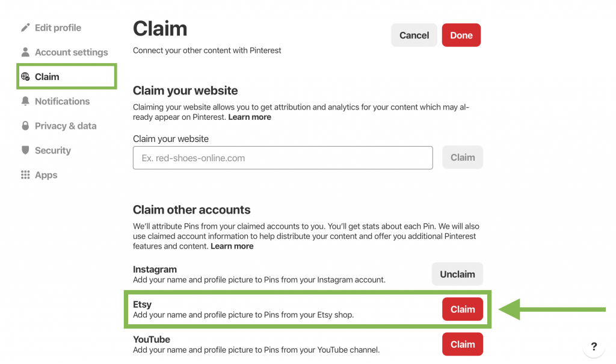Screen dimensions: 616x364
Task: Click the person icon for Account settings
Action: (x=25, y=52)
